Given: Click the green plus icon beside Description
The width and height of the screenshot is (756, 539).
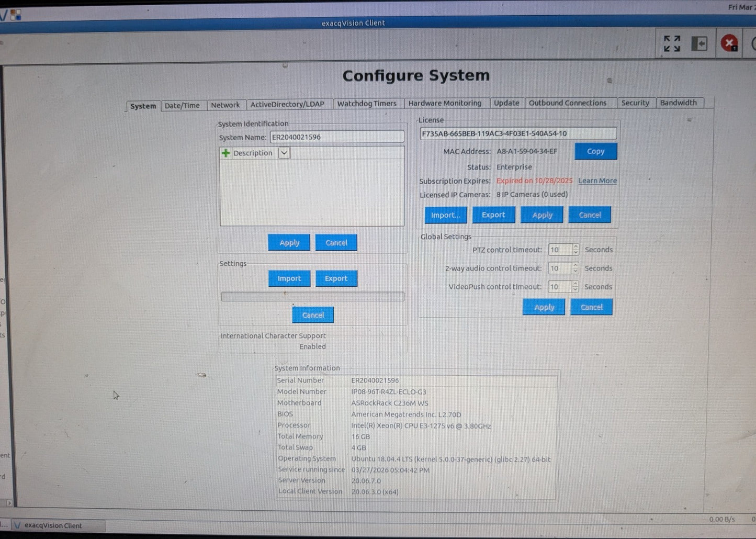Looking at the screenshot, I should (225, 153).
